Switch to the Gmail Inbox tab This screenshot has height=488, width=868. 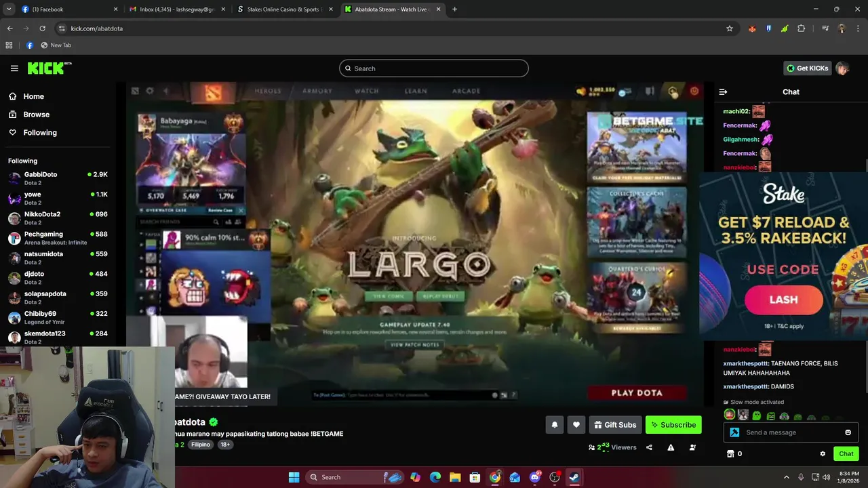click(x=176, y=9)
